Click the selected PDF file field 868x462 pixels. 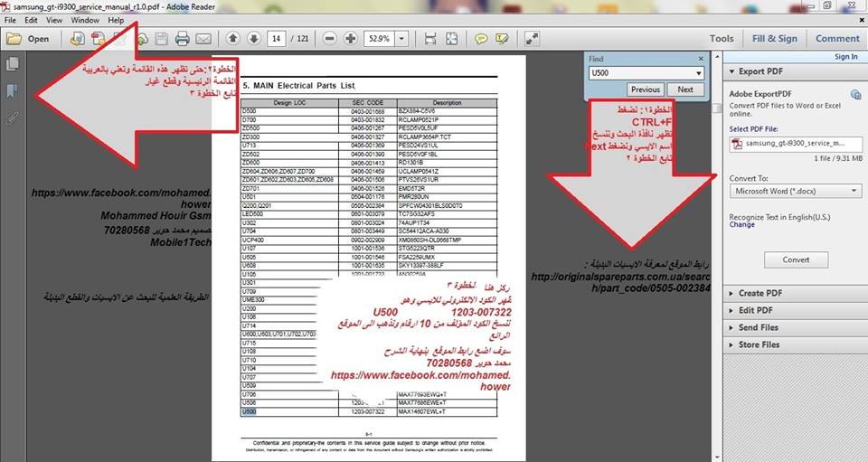796,144
